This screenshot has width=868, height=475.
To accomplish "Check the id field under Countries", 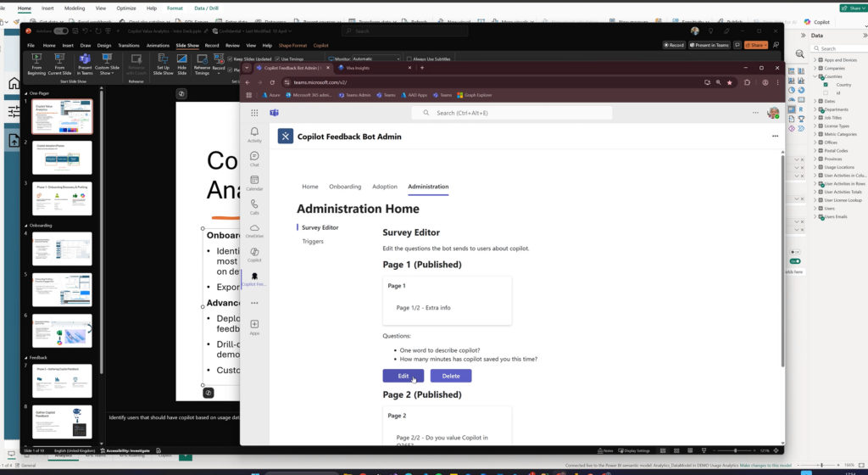I will coord(826,93).
